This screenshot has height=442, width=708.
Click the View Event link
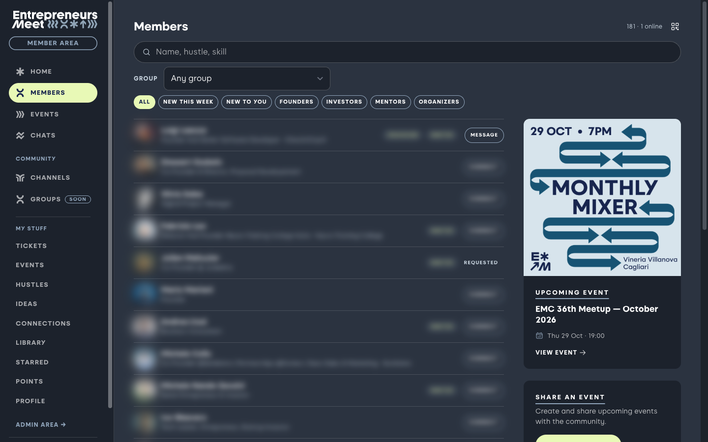(560, 353)
